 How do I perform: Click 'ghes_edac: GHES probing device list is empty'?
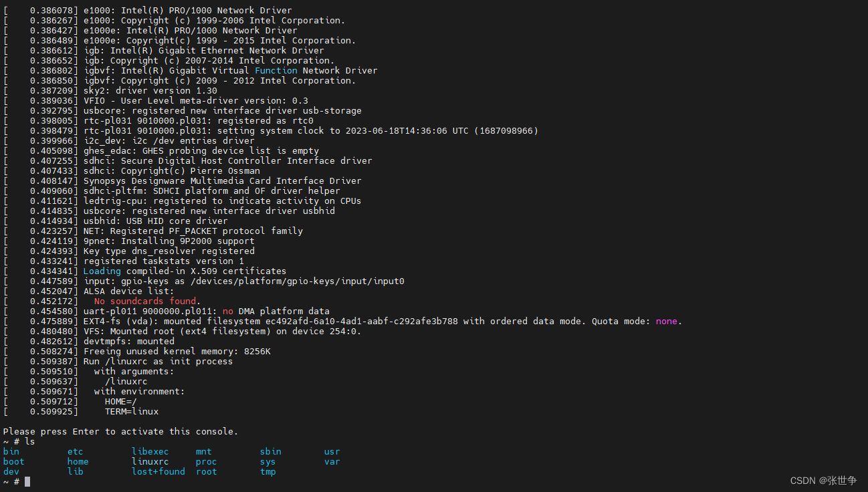click(x=201, y=151)
